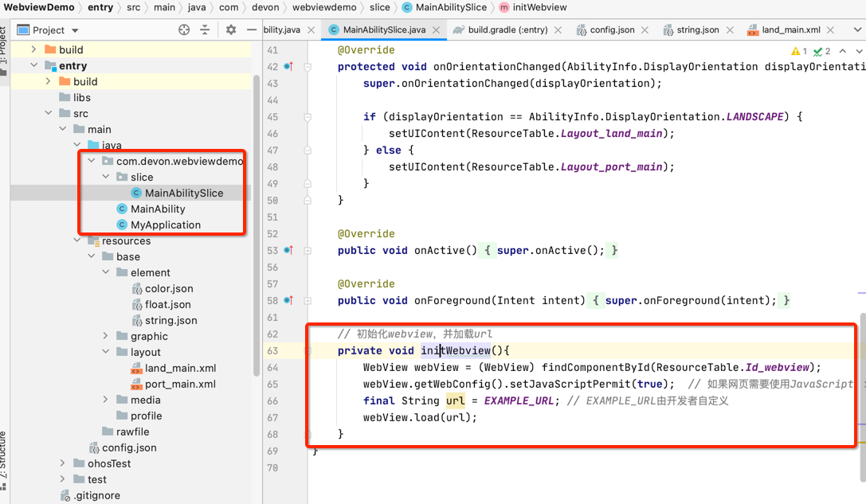The width and height of the screenshot is (866, 504).
Task: Click the Select Opened File crosshair icon
Action: 183,29
